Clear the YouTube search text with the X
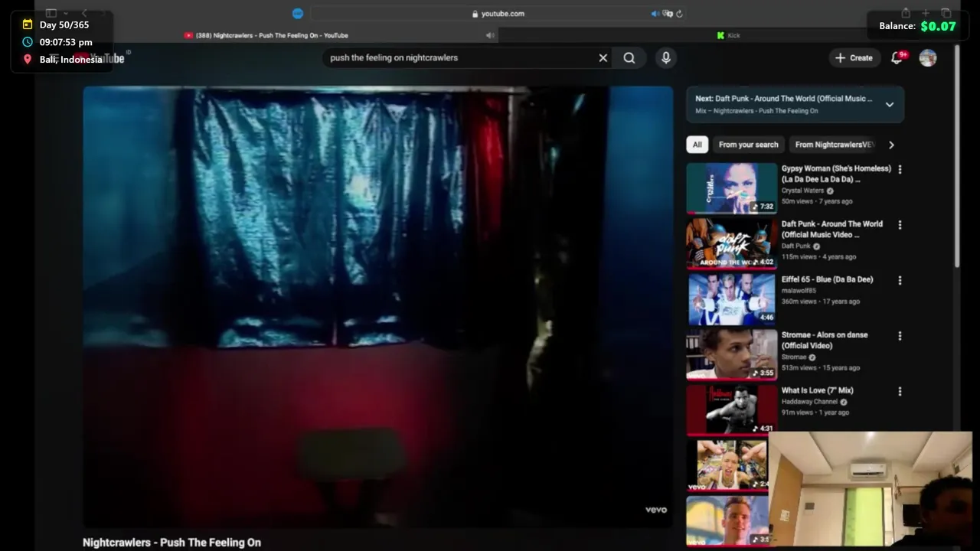Image resolution: width=980 pixels, height=551 pixels. coord(603,57)
